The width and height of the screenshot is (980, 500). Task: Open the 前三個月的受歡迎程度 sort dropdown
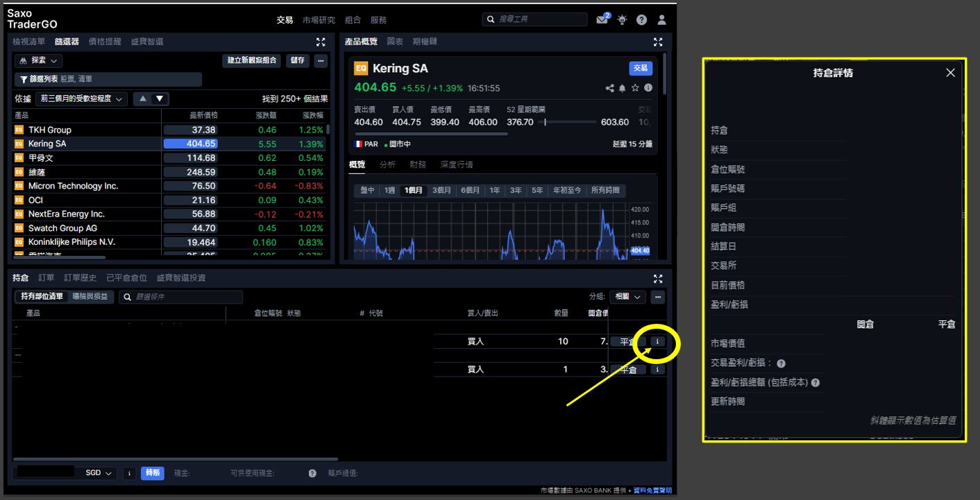(x=82, y=98)
